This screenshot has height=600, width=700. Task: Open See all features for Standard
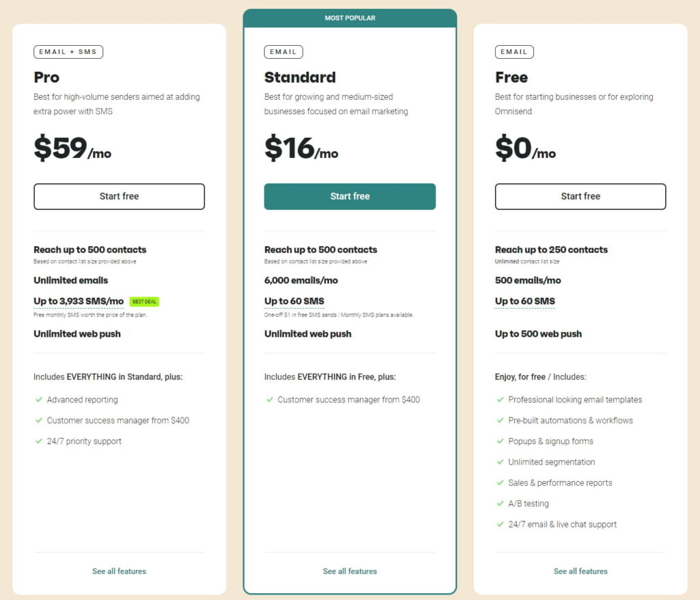[349, 571]
